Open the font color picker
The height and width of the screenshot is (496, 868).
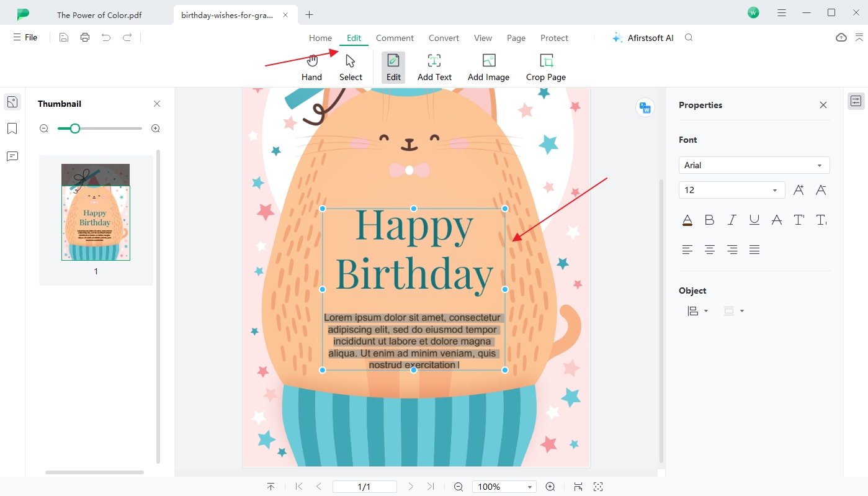tap(687, 220)
